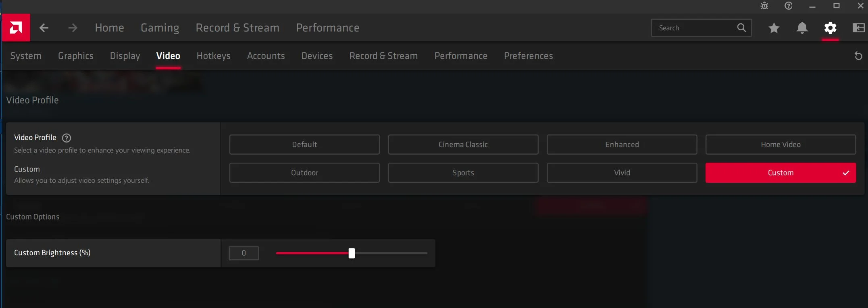Go forward with the right arrow
The width and height of the screenshot is (868, 308).
73,28
